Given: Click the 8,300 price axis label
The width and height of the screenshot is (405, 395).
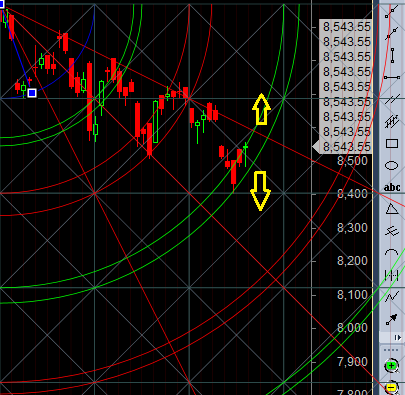Looking at the screenshot, I should tap(352, 228).
